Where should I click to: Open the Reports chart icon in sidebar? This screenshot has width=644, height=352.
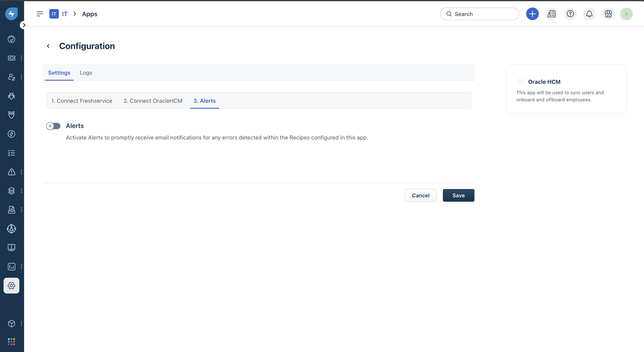(11, 266)
